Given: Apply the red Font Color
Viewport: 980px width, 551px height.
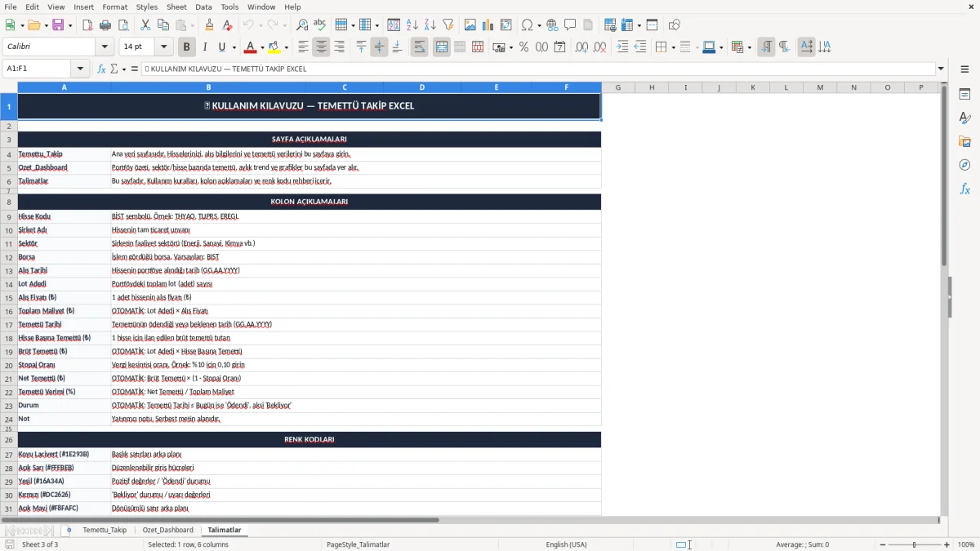Looking at the screenshot, I should click(x=251, y=47).
